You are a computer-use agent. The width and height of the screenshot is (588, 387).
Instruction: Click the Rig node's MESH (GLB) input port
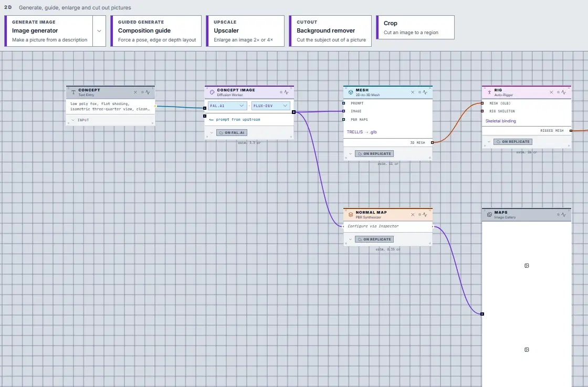[x=482, y=103]
